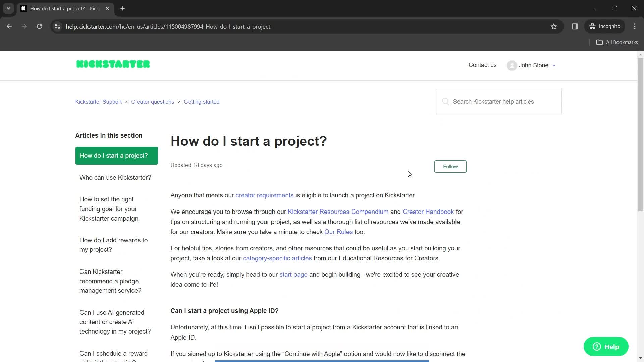Screen dimensions: 644x362
Task: Go to Getting started breadcrumb
Action: 202,102
